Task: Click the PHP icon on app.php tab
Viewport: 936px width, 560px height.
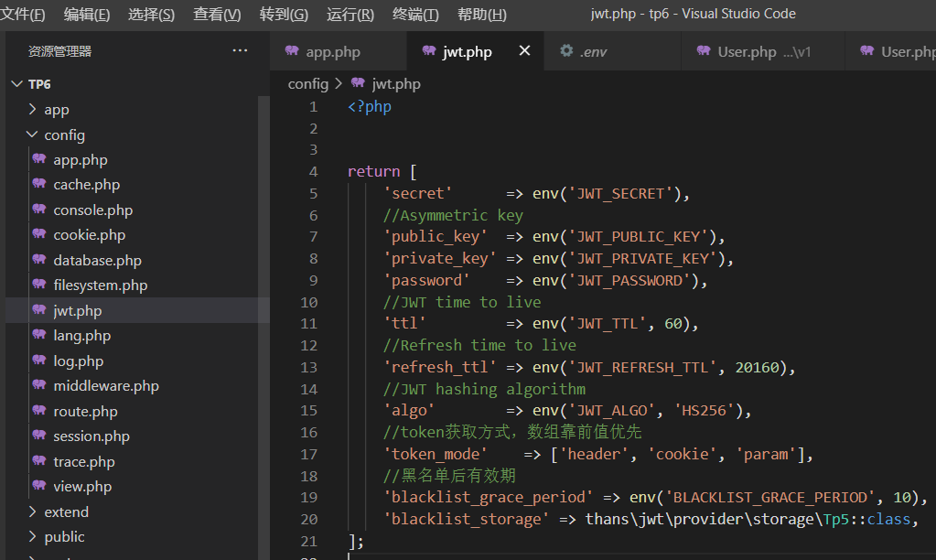Action: coord(292,51)
